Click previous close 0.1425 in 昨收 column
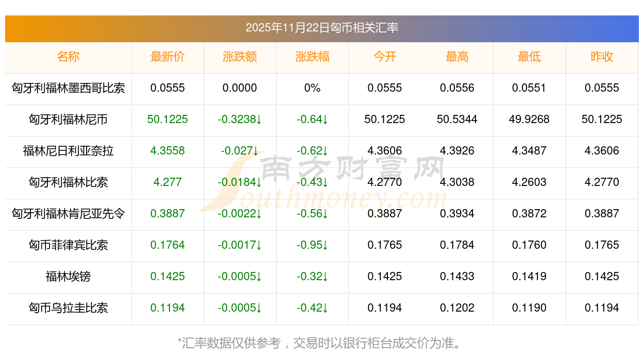Viewport: 644px width, 359px height. click(x=602, y=277)
